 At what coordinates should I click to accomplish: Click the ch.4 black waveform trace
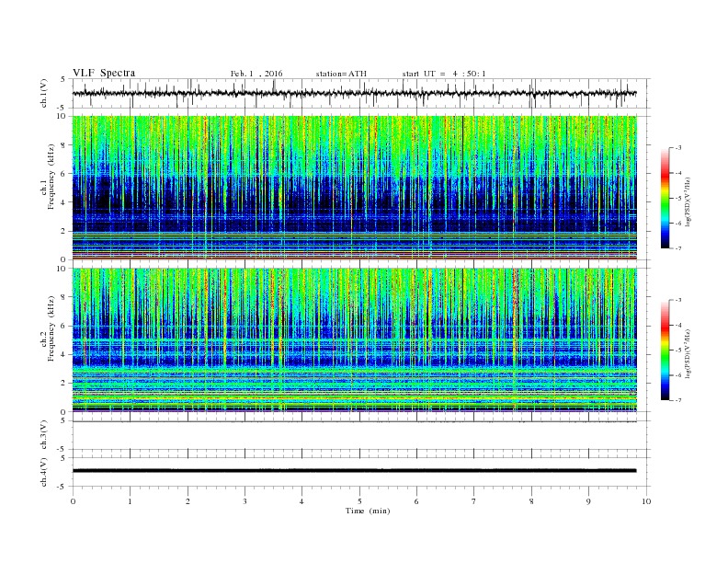point(354,471)
